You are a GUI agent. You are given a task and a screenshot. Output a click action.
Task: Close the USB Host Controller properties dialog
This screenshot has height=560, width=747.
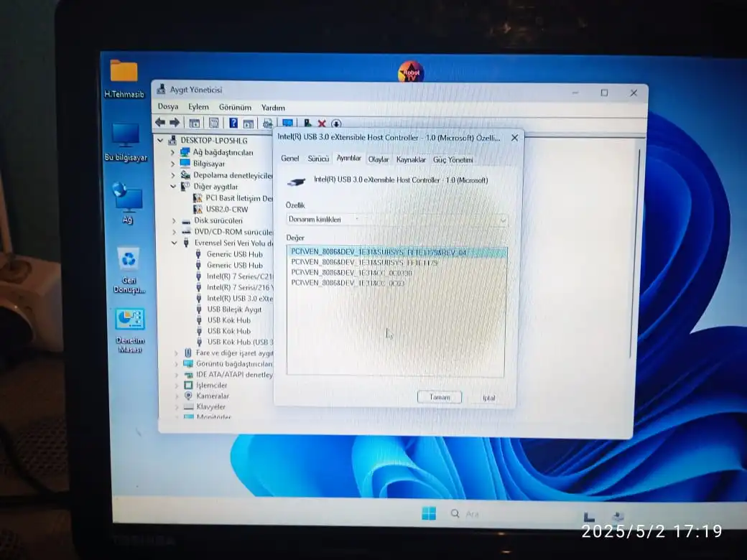[x=514, y=138]
